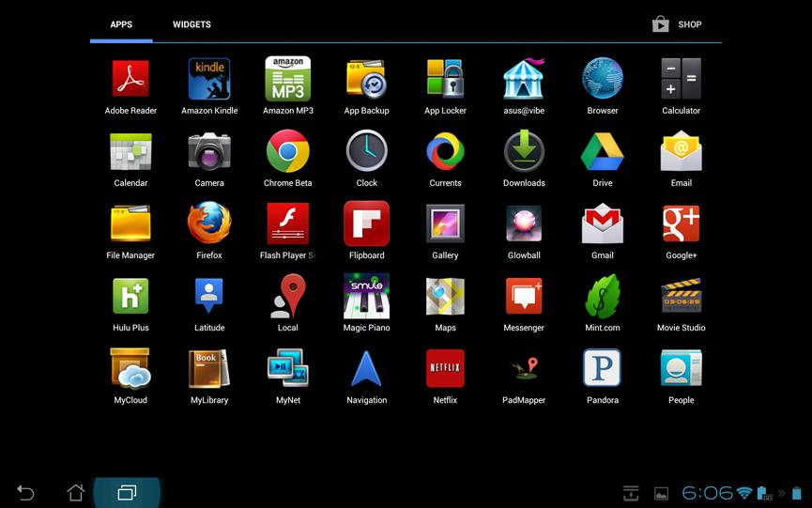Launch Movie Studio

point(681,296)
